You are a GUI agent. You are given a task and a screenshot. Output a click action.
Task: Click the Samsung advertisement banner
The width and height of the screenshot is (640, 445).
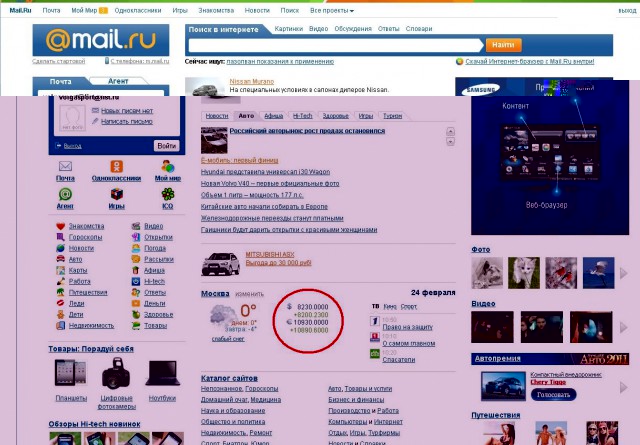click(550, 157)
